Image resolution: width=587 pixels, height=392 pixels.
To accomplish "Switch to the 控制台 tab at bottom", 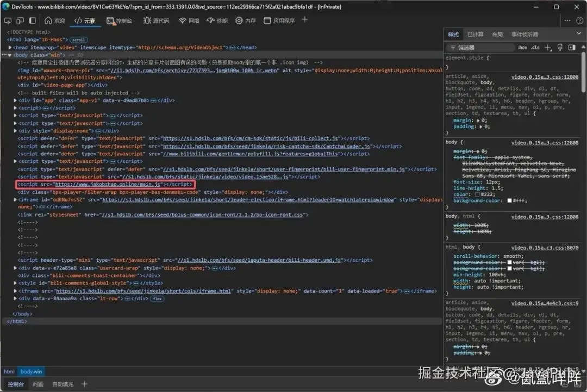I will (16, 384).
